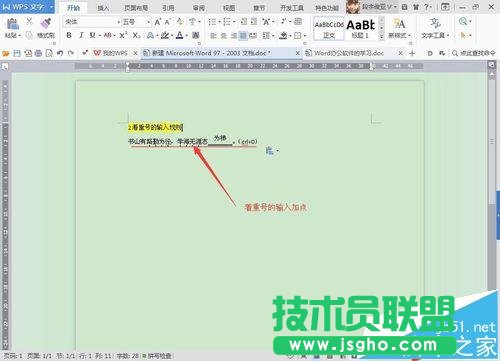Toggle spell check in status bar
Viewport: 500px width, 361px height.
pyautogui.click(x=157, y=356)
